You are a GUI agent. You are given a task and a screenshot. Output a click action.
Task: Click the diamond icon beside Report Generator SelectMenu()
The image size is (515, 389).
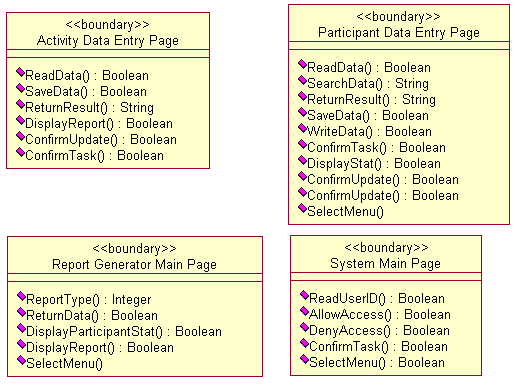pyautogui.click(x=21, y=360)
